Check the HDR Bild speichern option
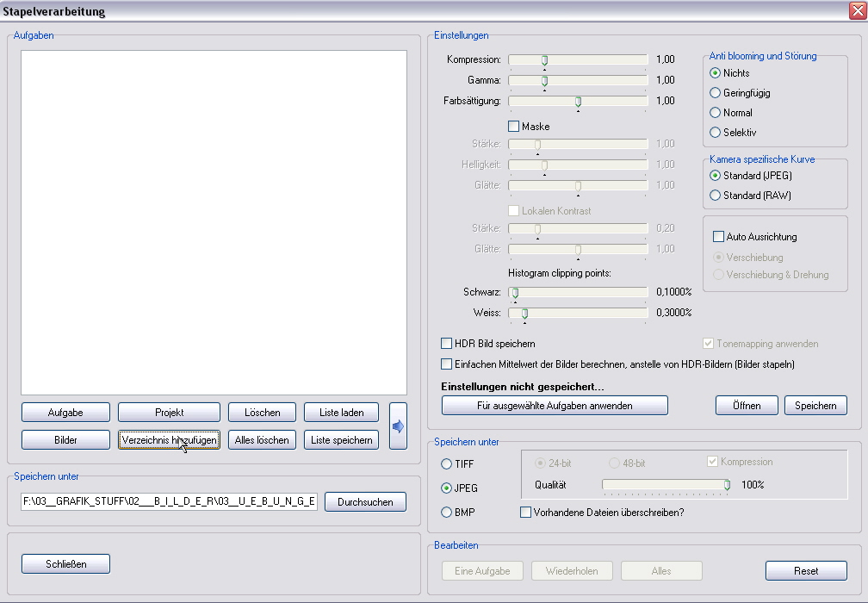This screenshot has width=868, height=603. [447, 344]
